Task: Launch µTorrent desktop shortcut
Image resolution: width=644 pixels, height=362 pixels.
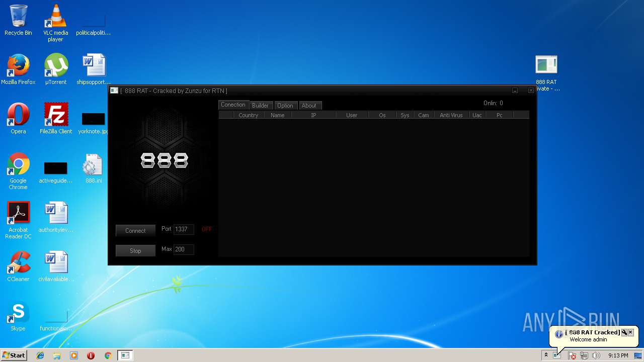Action: pyautogui.click(x=56, y=69)
